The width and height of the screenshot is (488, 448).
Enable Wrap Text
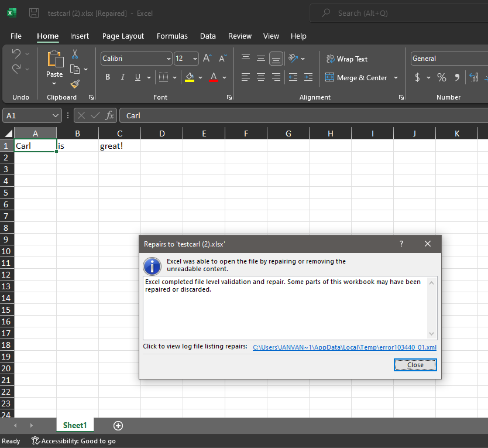click(346, 59)
